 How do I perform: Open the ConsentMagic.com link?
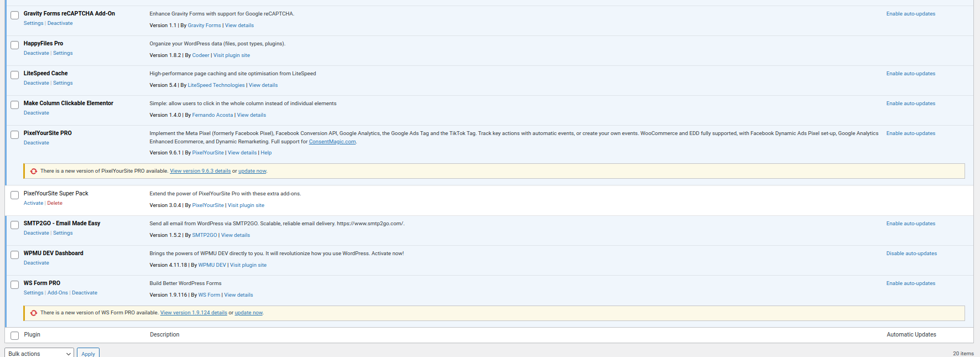332,142
